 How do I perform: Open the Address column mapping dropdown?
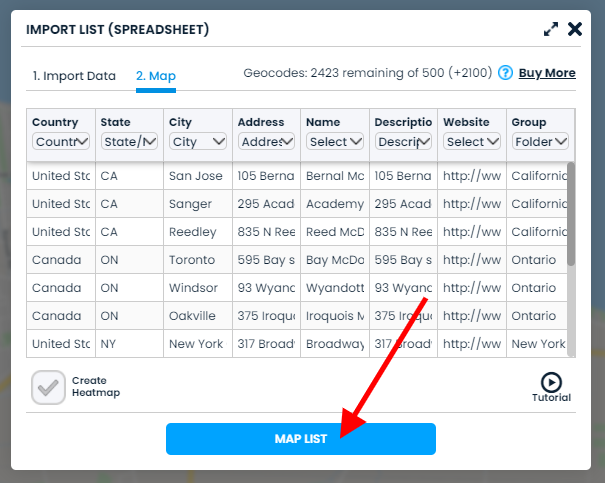tap(266, 142)
